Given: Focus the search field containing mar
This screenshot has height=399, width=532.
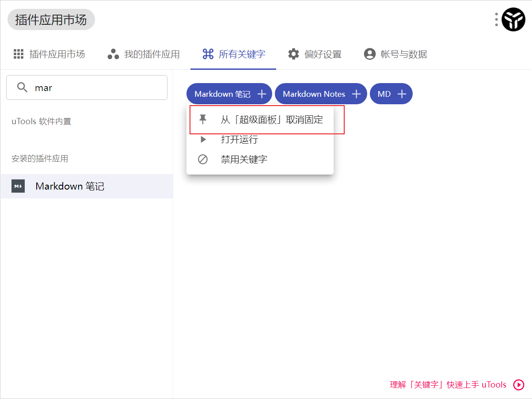Looking at the screenshot, I should [87, 87].
